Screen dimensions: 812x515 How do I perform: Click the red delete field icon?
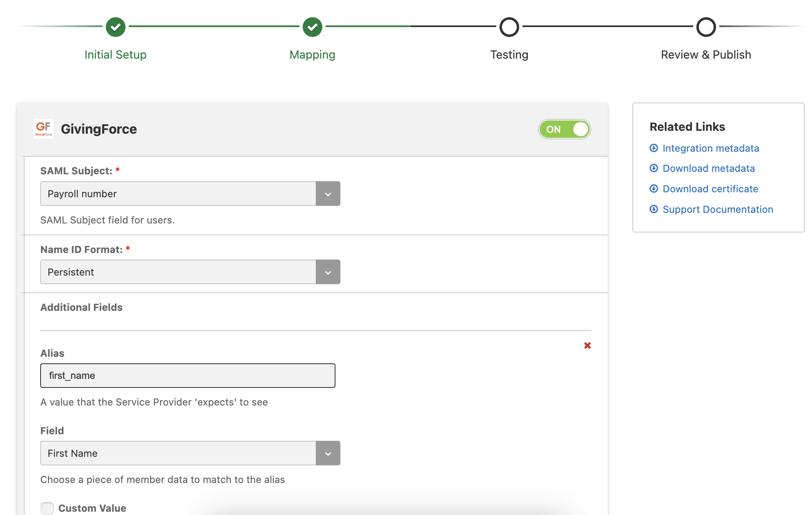(x=588, y=345)
